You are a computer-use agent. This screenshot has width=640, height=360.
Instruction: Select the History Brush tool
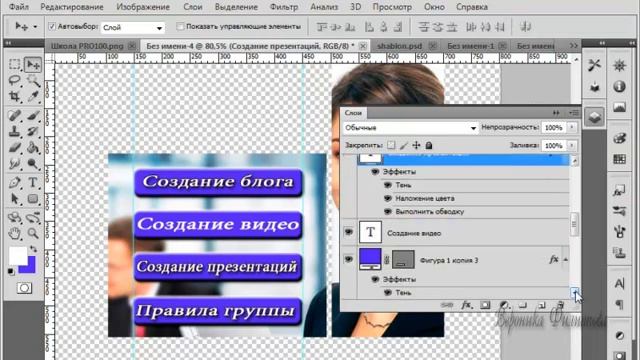pos(33,131)
